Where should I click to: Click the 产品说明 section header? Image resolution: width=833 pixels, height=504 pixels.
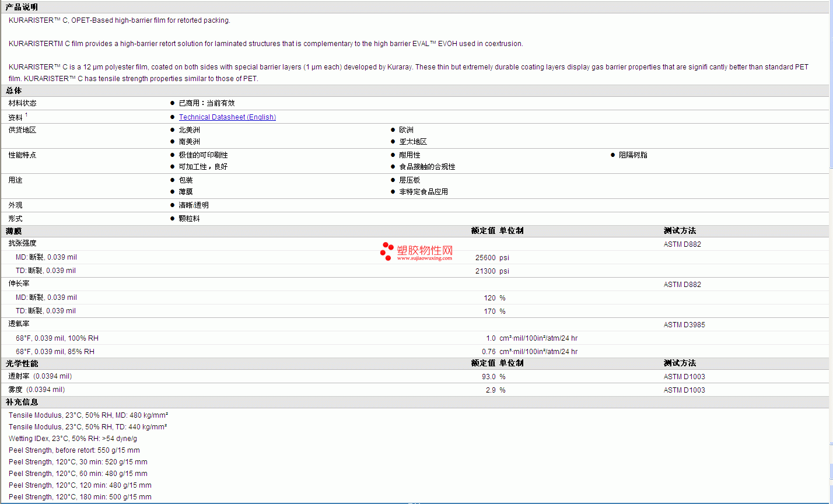coord(22,7)
